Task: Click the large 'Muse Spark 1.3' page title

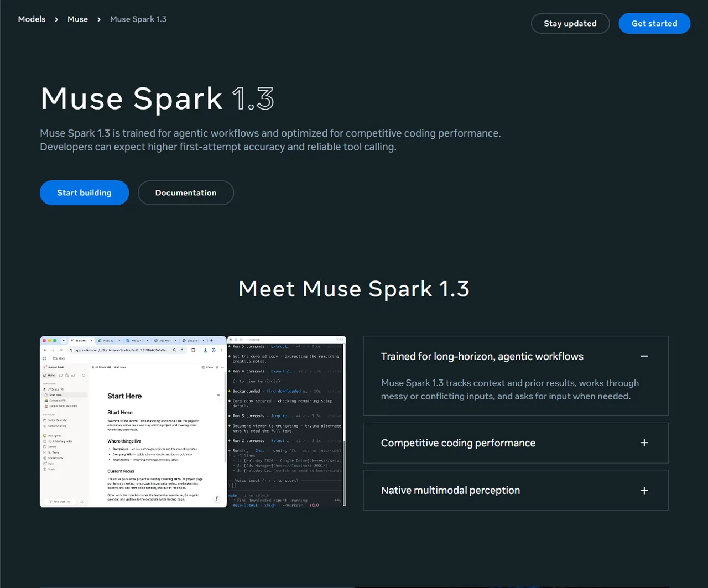Action: (x=157, y=98)
